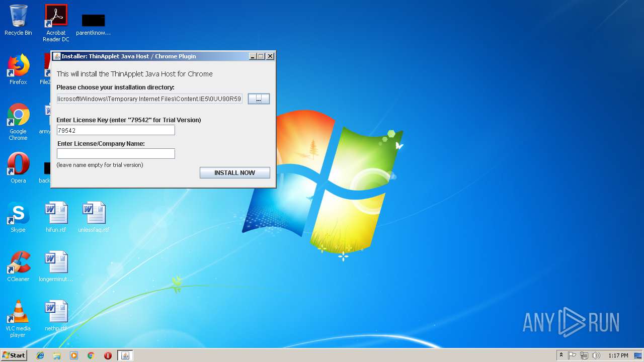Viewport: 644px width, 362px height.
Task: Select the Acrobat Reader DC shortcut
Action: tap(56, 23)
